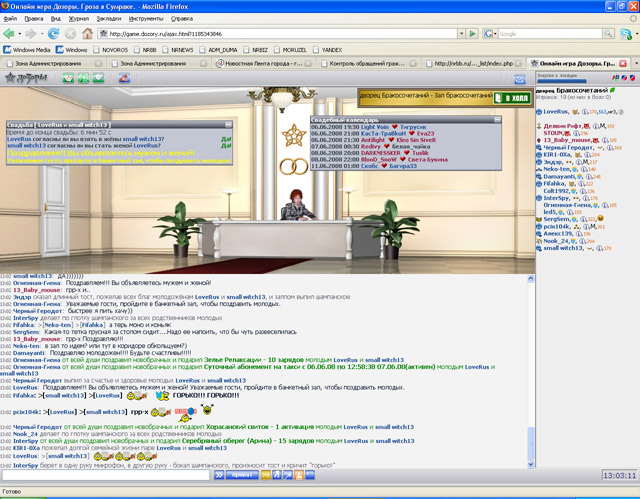This screenshot has width=640, height=499.
Task: Go to hall with В ХОЛЛ button
Action: 511,98
